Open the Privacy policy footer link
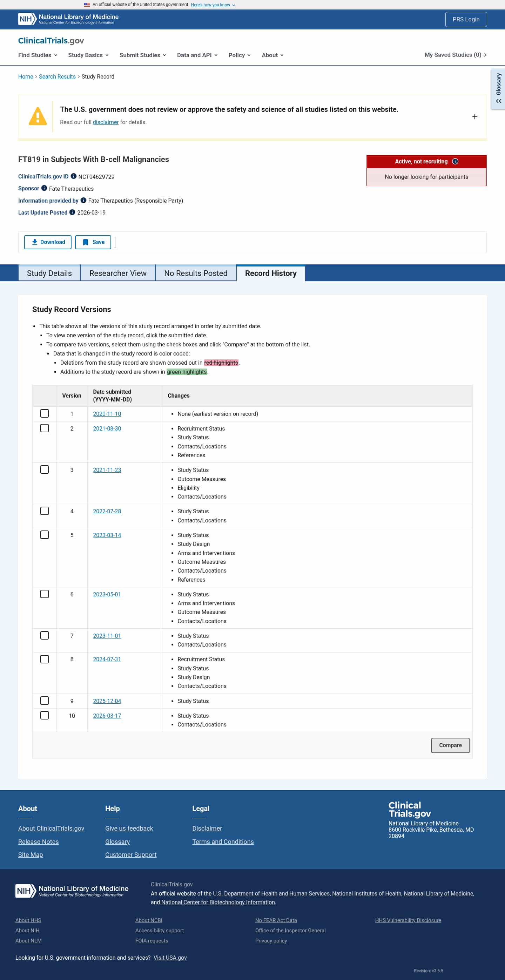Viewport: 505px width, 980px height. point(271,940)
